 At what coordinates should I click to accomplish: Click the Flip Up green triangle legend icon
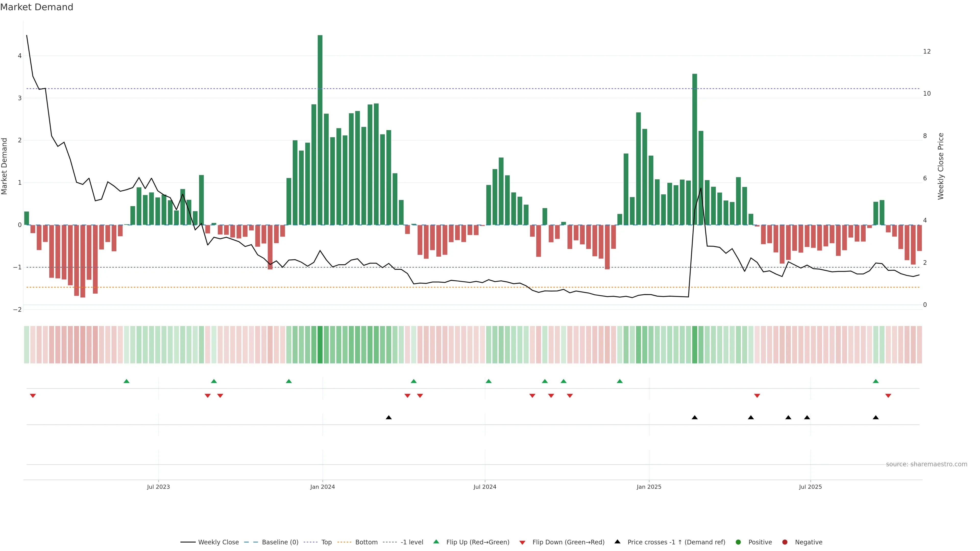pyautogui.click(x=436, y=542)
